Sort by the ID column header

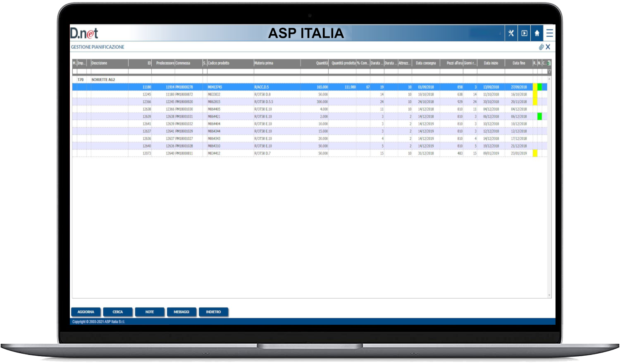140,63
